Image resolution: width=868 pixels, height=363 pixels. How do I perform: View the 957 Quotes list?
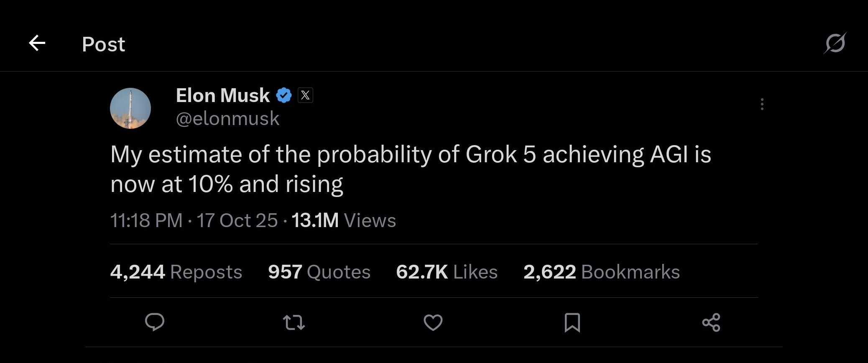(x=319, y=272)
